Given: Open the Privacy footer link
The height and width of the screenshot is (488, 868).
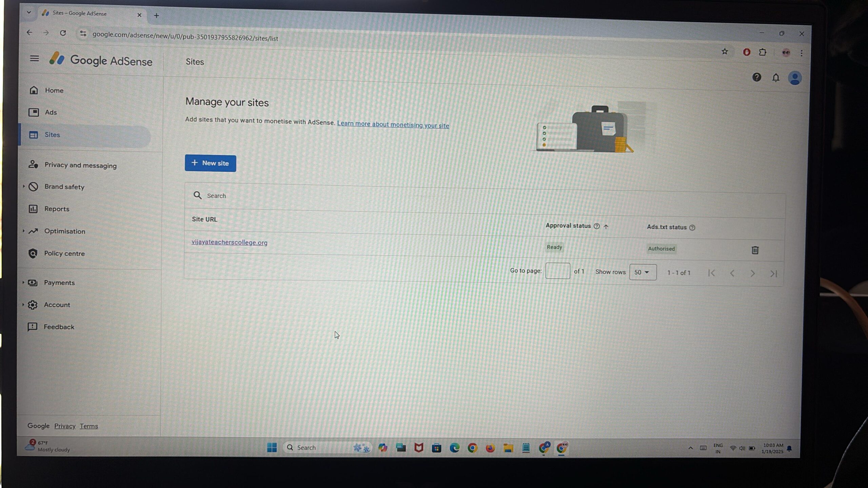Looking at the screenshot, I should (65, 426).
